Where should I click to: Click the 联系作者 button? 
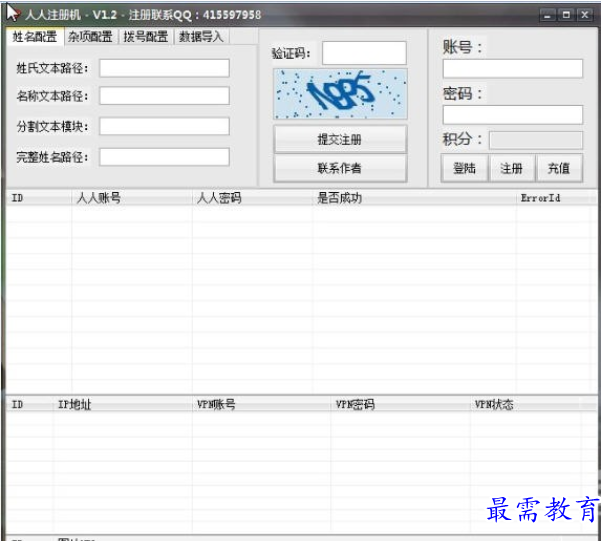(x=340, y=168)
